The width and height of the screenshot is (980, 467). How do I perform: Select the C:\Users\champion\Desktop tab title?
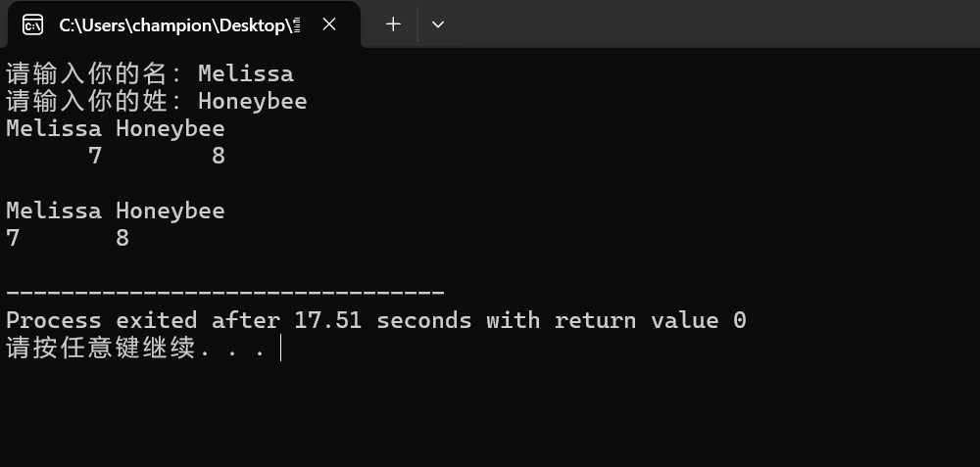coord(179,25)
